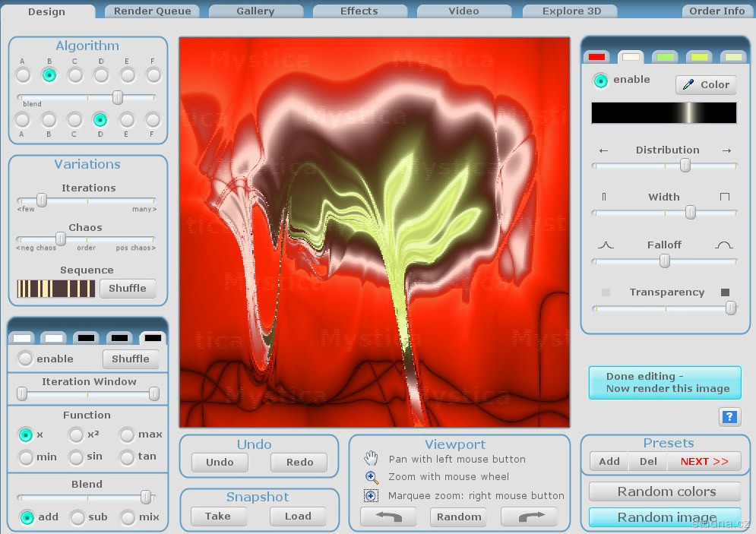
Task: Select the pale green color layer tab
Action: [x=733, y=57]
